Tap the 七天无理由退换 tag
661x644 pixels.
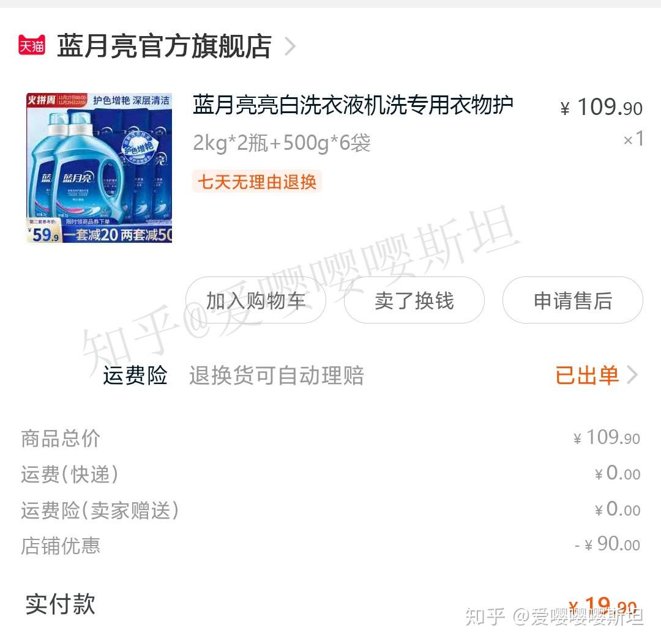[257, 182]
